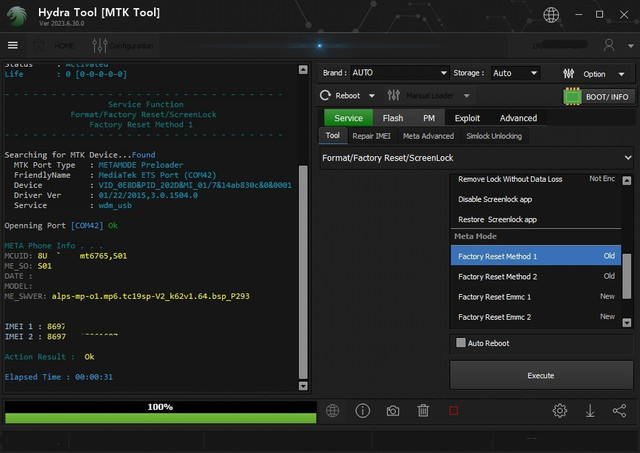Click the info circle icon

[x=362, y=411]
